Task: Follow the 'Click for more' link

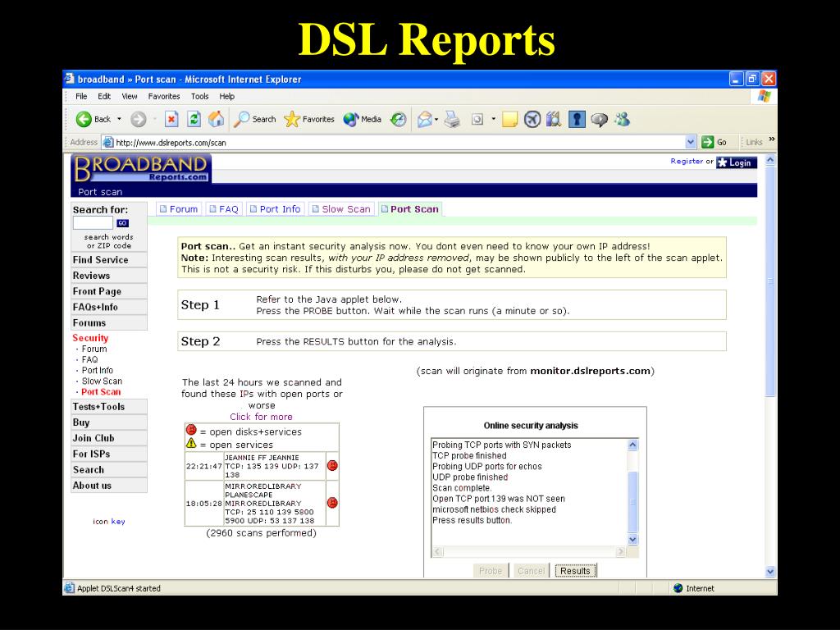Action: tap(261, 417)
